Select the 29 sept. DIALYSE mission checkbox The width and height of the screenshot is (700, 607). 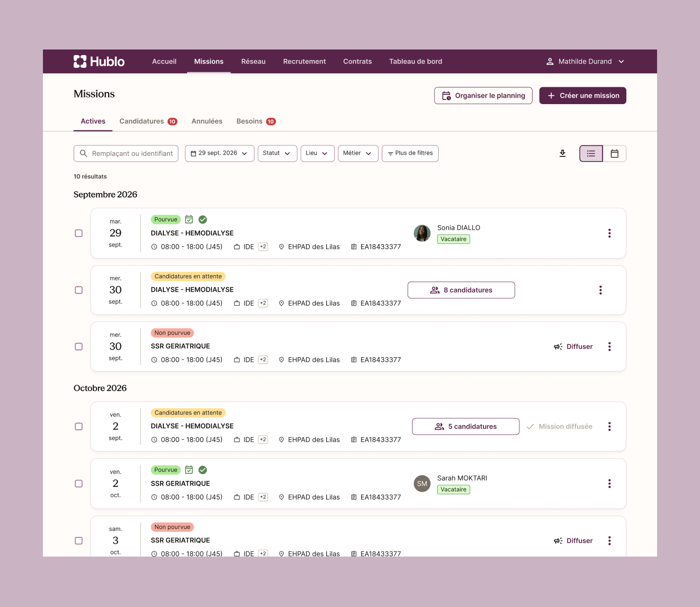point(79,233)
